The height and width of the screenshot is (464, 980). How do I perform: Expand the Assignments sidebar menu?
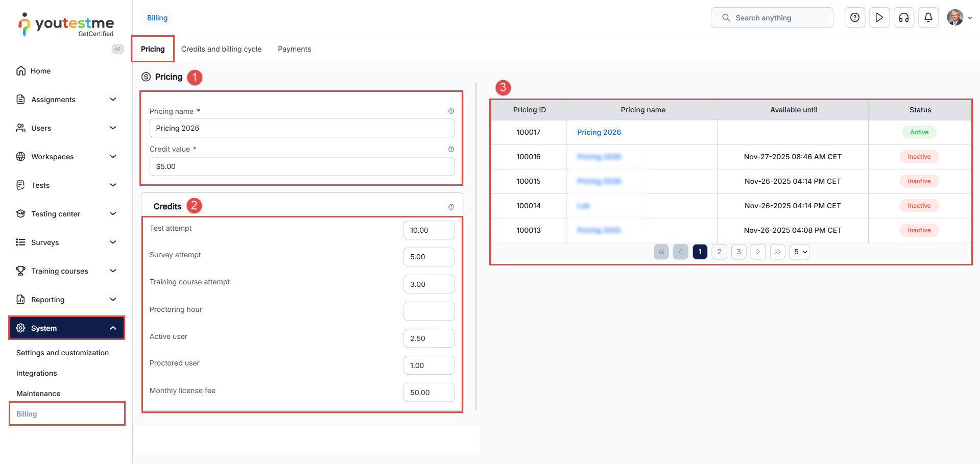tap(66, 100)
